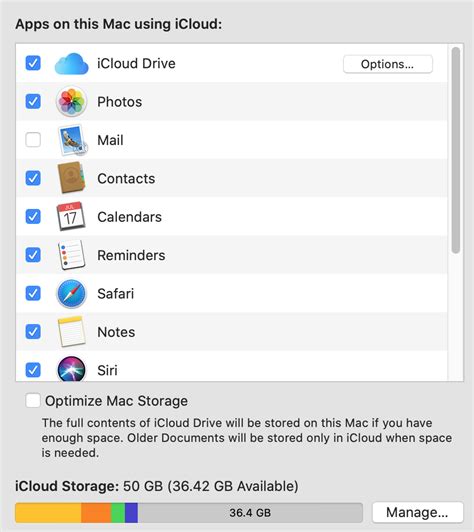Untick the Safari checkbox

point(33,293)
